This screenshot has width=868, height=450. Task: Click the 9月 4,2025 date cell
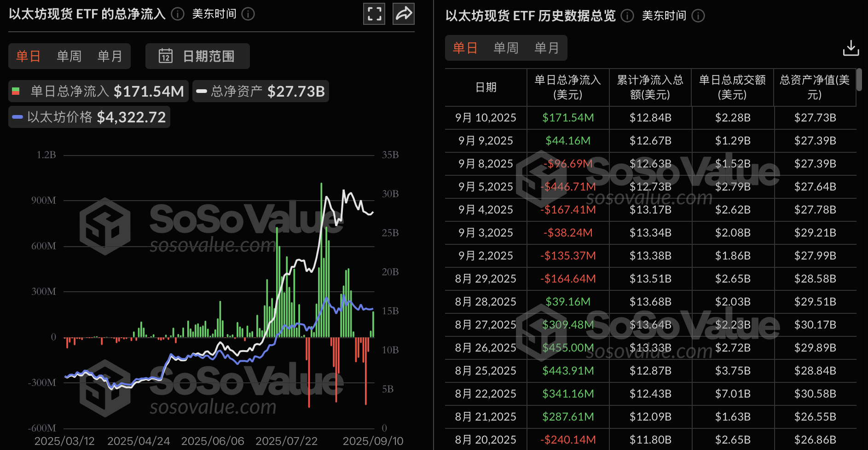pyautogui.click(x=486, y=210)
